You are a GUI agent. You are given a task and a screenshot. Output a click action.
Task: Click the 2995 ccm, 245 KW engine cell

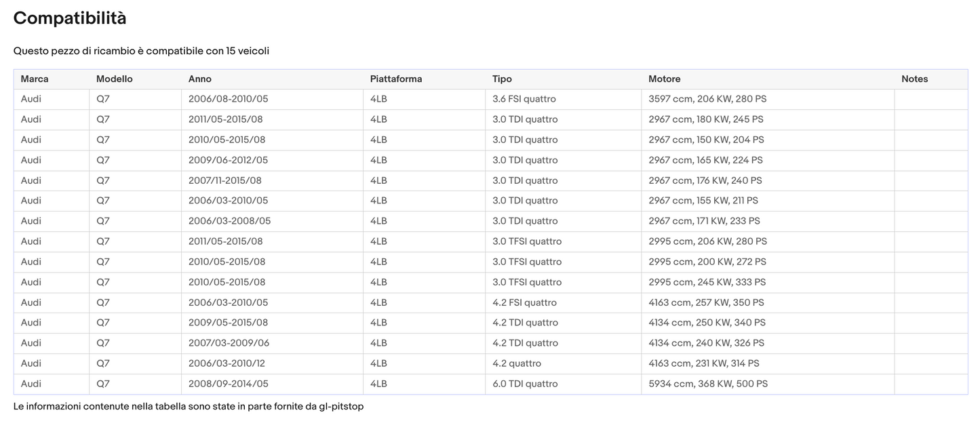point(707,282)
